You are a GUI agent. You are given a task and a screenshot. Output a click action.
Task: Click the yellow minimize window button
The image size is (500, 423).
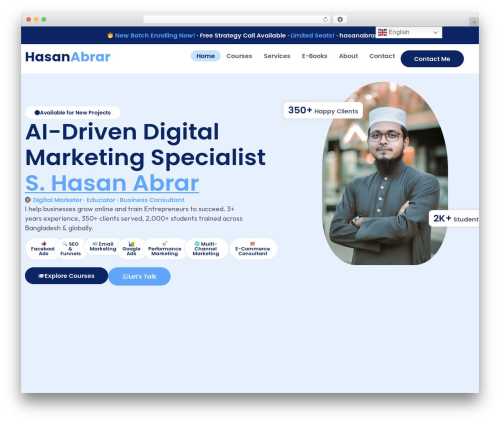(x=36, y=19)
